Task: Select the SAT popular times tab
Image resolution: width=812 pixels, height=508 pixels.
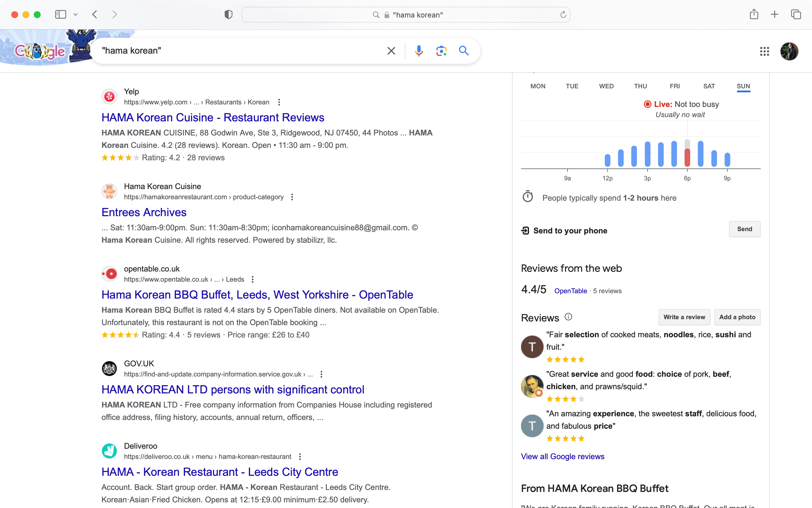Action: tap(709, 86)
